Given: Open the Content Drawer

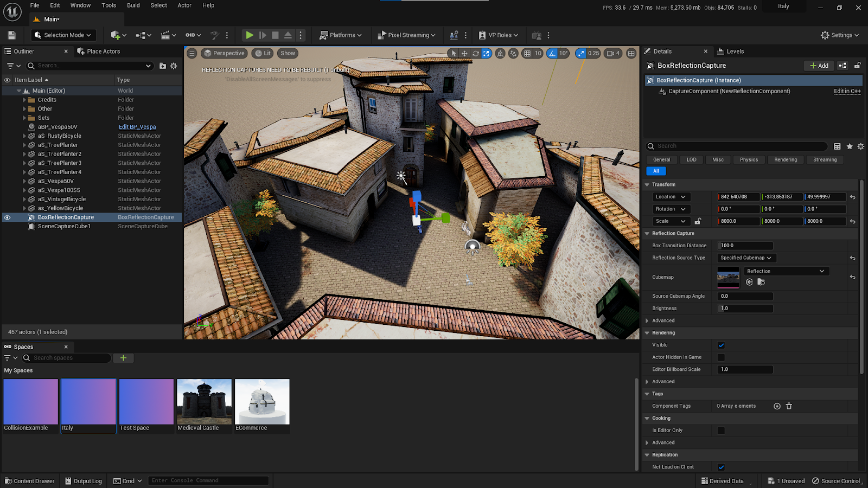Looking at the screenshot, I should [x=30, y=481].
